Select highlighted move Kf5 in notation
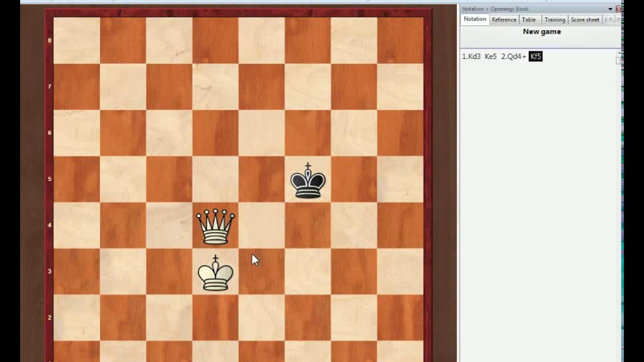 click(x=535, y=56)
